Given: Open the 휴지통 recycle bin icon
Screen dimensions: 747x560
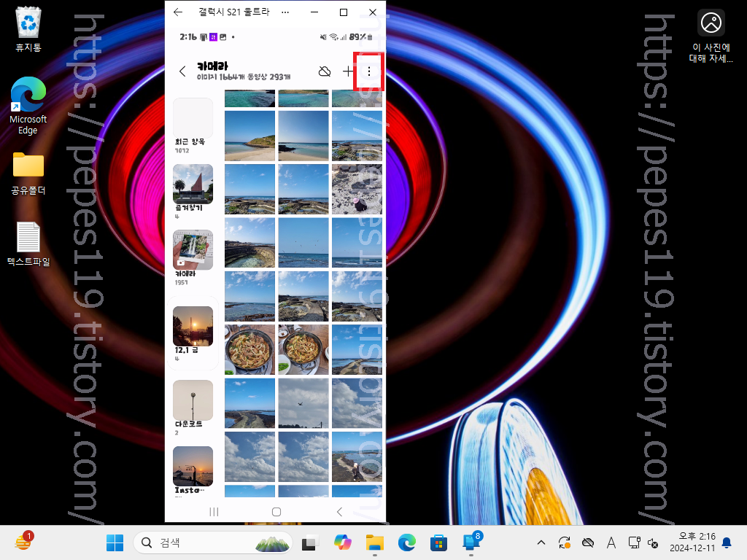Looking at the screenshot, I should [28, 29].
